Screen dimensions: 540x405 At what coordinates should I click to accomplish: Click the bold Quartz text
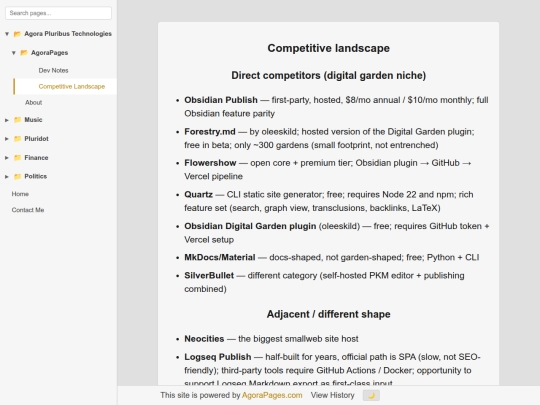198,195
